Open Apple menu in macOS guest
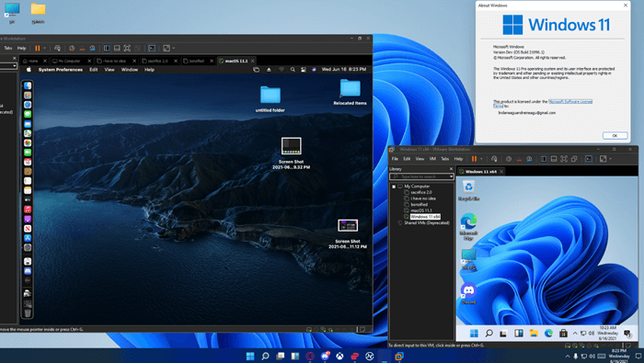 pyautogui.click(x=29, y=70)
